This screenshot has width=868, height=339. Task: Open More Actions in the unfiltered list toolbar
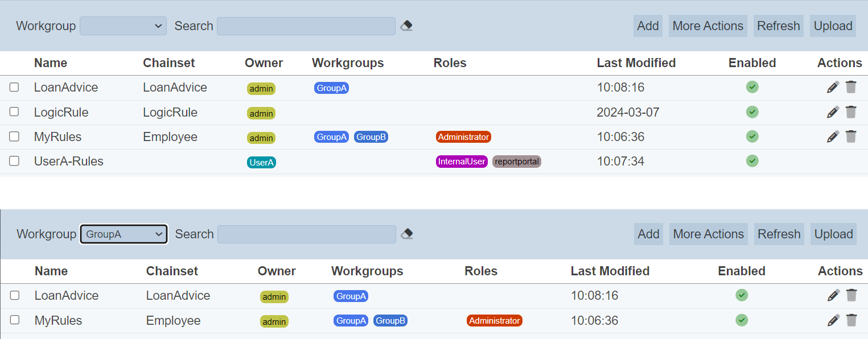click(707, 26)
